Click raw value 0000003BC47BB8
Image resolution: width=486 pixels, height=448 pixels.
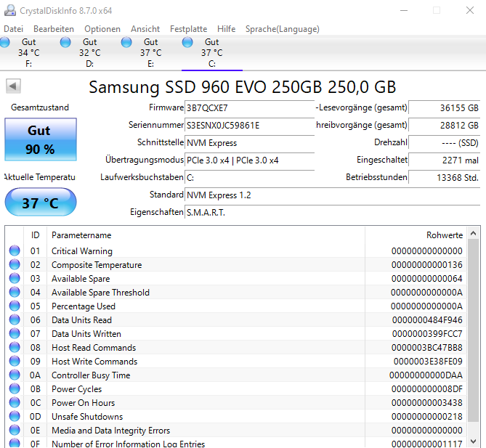pos(427,348)
